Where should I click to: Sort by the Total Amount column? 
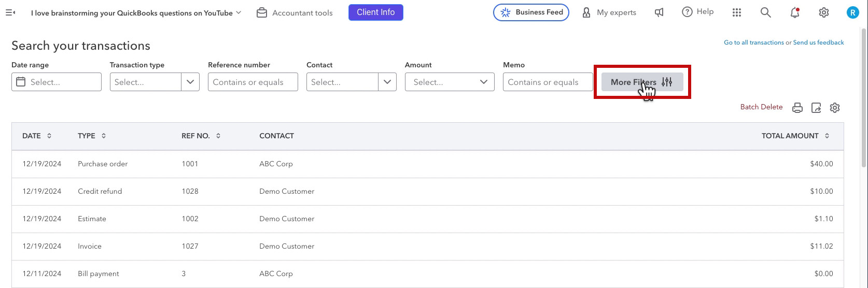(x=795, y=136)
